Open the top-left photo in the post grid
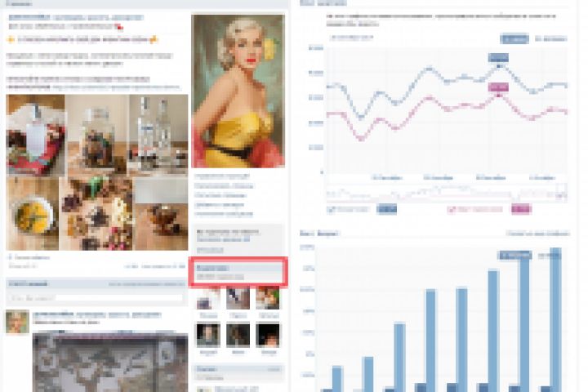Viewport: 588px width, 392px height. [x=35, y=135]
